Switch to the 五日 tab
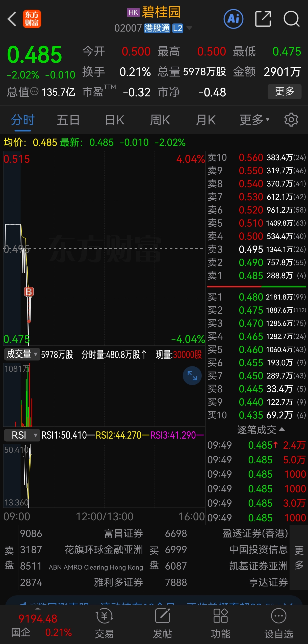The height and width of the screenshot is (644, 308). (x=68, y=120)
